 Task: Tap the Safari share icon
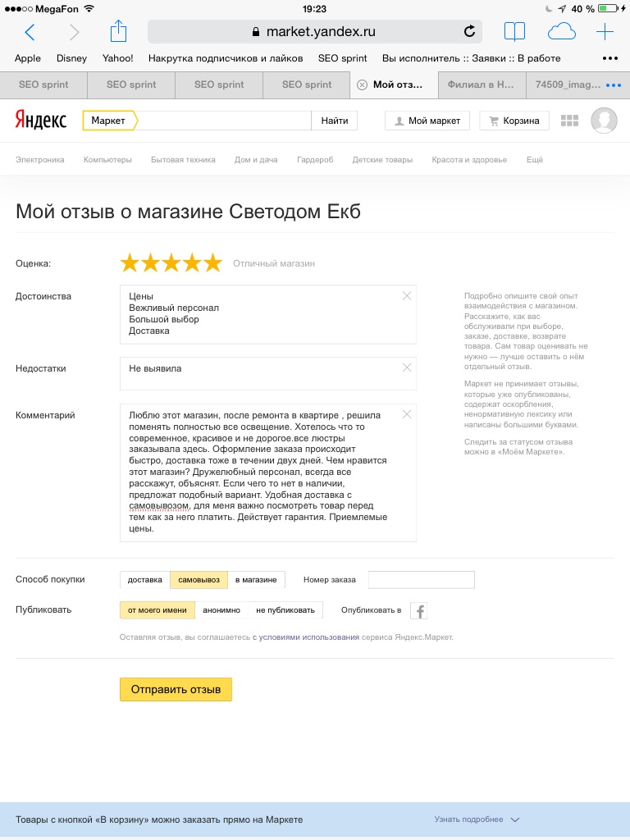point(118,31)
